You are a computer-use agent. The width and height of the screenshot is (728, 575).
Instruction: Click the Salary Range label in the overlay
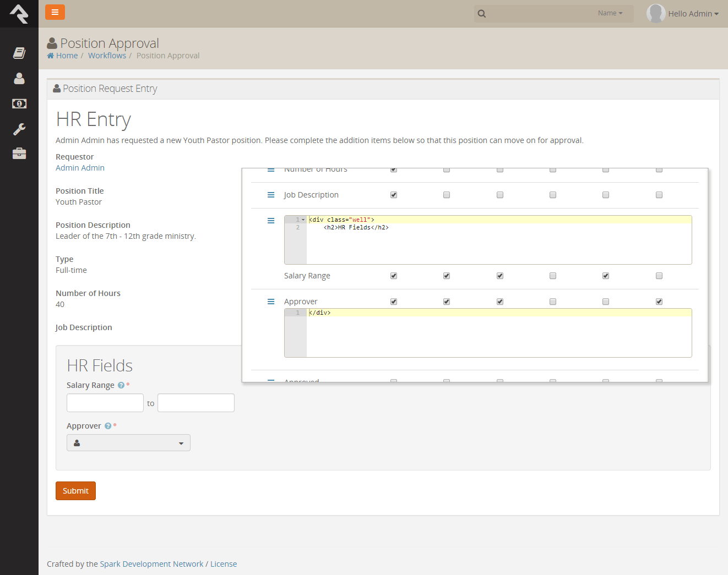[307, 276]
